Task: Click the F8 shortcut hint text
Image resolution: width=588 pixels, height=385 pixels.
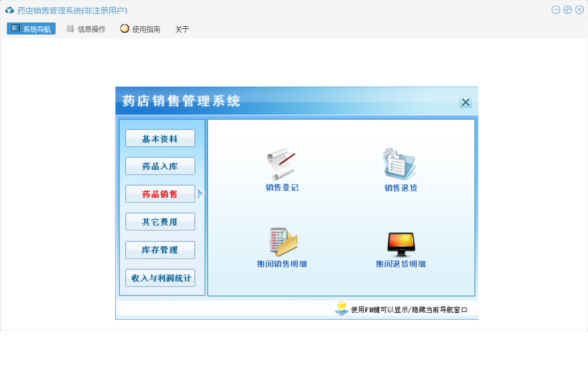Action: [409, 309]
